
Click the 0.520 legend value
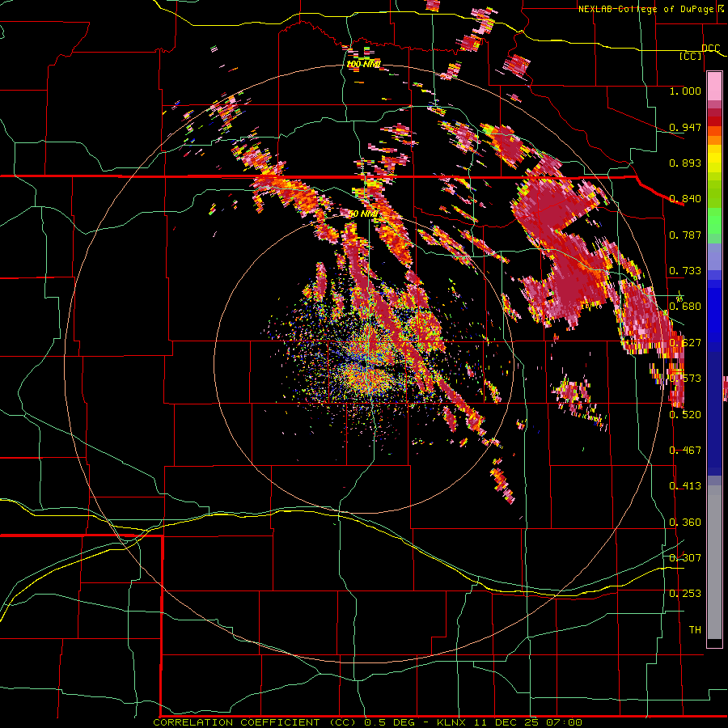(x=685, y=415)
